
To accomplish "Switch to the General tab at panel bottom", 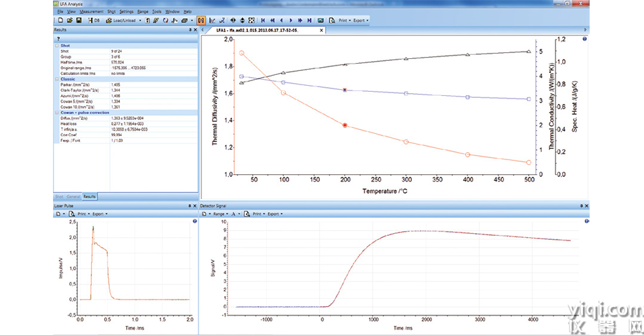I will [73, 196].
